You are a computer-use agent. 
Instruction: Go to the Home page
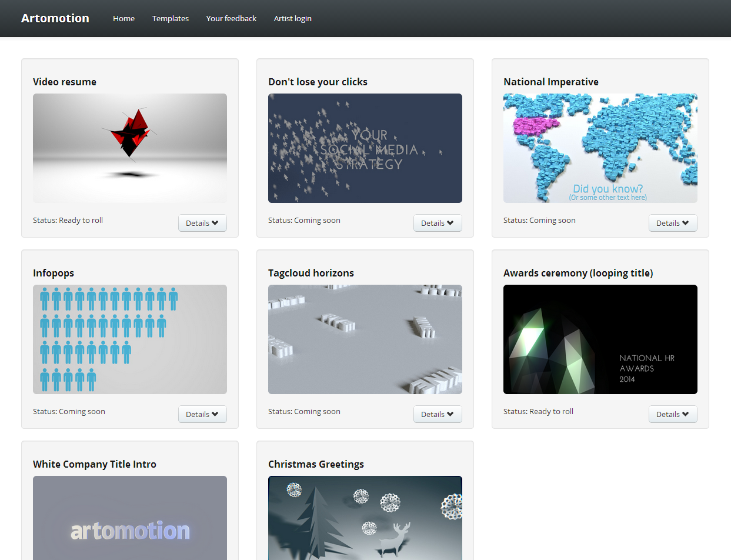click(123, 18)
